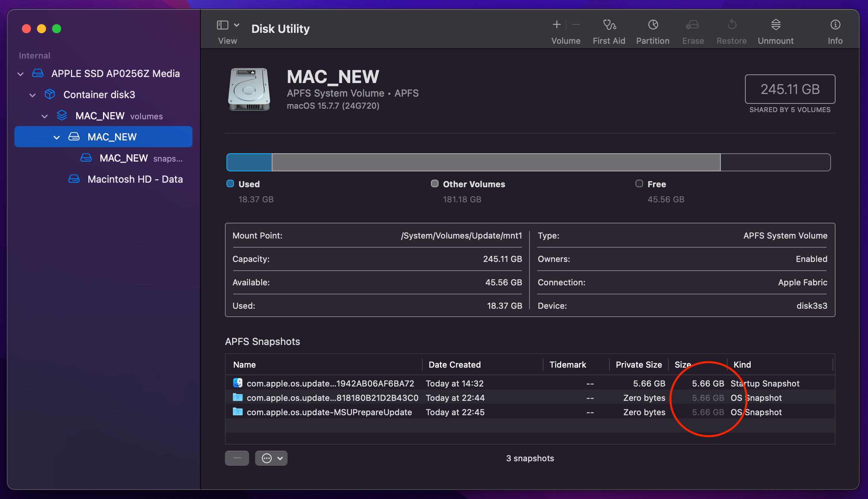The height and width of the screenshot is (499, 868).
Task: Click the icon of snapshot ending 818180B21D2B43C0
Action: pyautogui.click(x=238, y=397)
